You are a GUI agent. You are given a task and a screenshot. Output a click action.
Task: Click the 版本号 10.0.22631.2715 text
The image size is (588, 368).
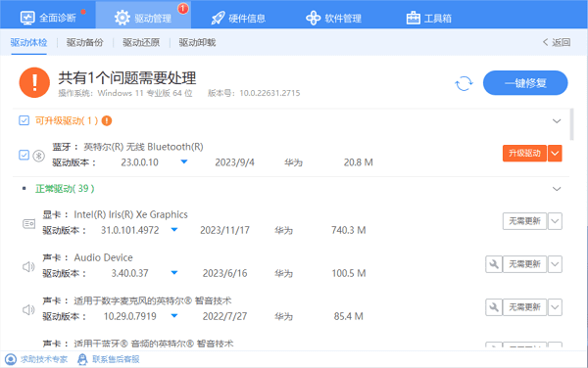(x=254, y=93)
